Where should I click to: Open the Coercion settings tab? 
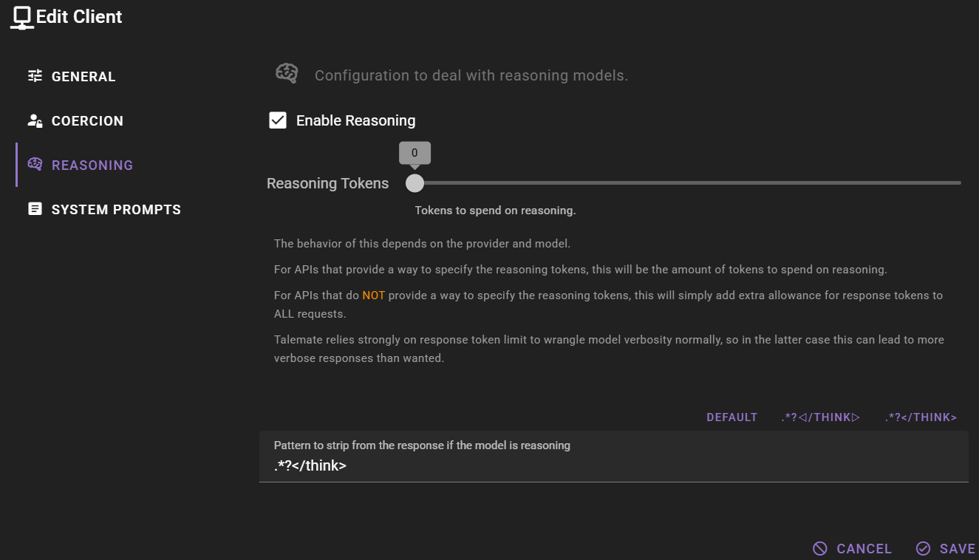click(87, 121)
